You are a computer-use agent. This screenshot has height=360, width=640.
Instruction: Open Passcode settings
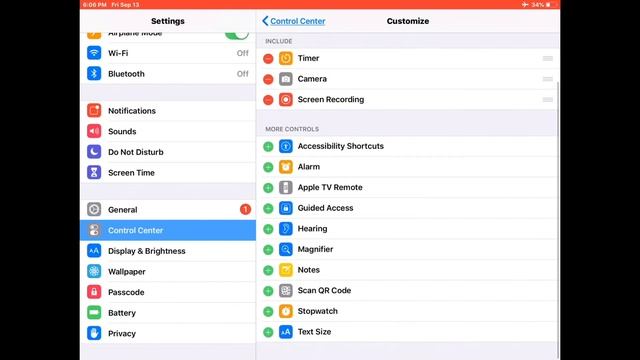point(168,292)
